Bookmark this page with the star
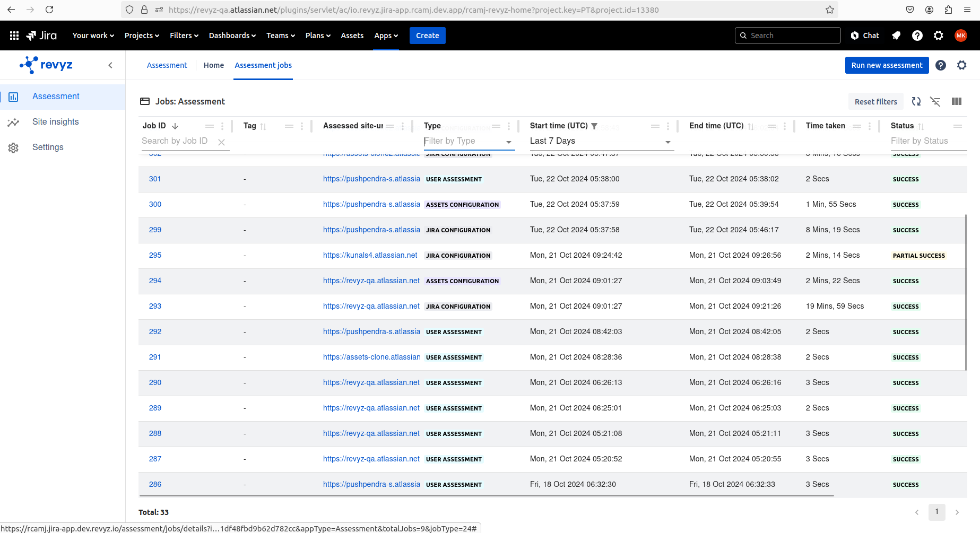 (x=830, y=10)
